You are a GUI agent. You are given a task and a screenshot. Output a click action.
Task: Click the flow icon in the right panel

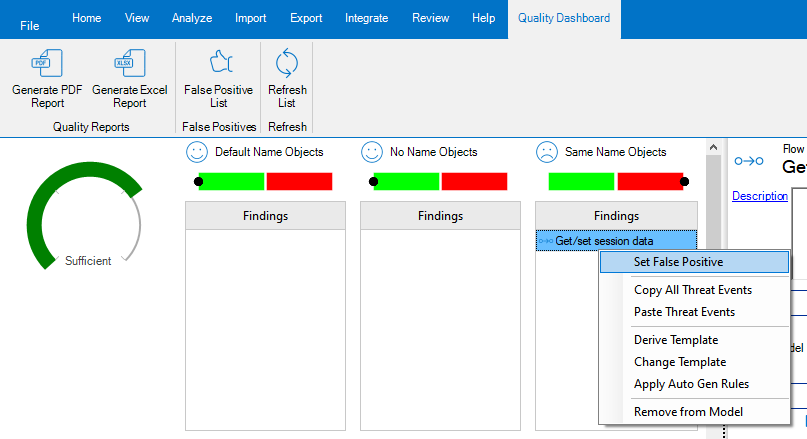point(748,160)
